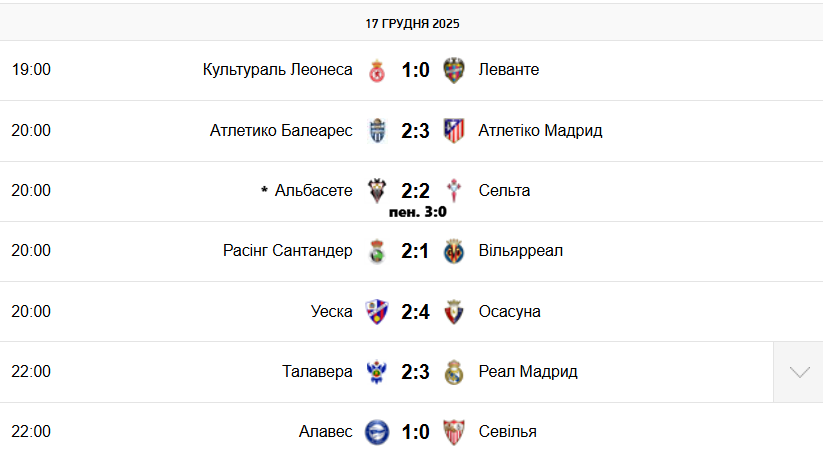Image resolution: width=823 pixels, height=457 pixels.
Task: Click the Cultural Leonesa club crest
Action: pos(377,70)
